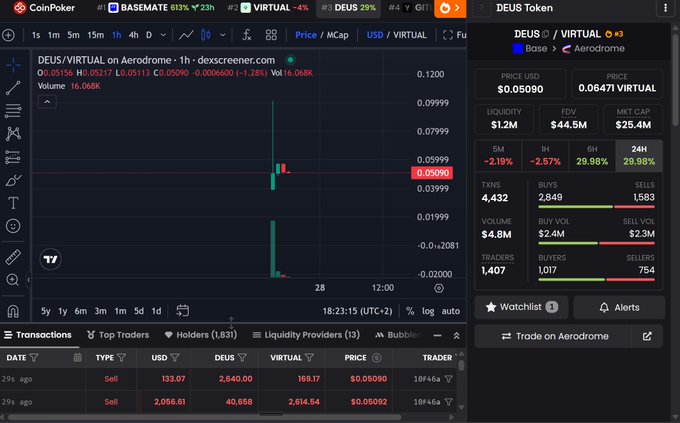Click the transactions table vertical scrollbar
680x423 pixels.
(461, 366)
